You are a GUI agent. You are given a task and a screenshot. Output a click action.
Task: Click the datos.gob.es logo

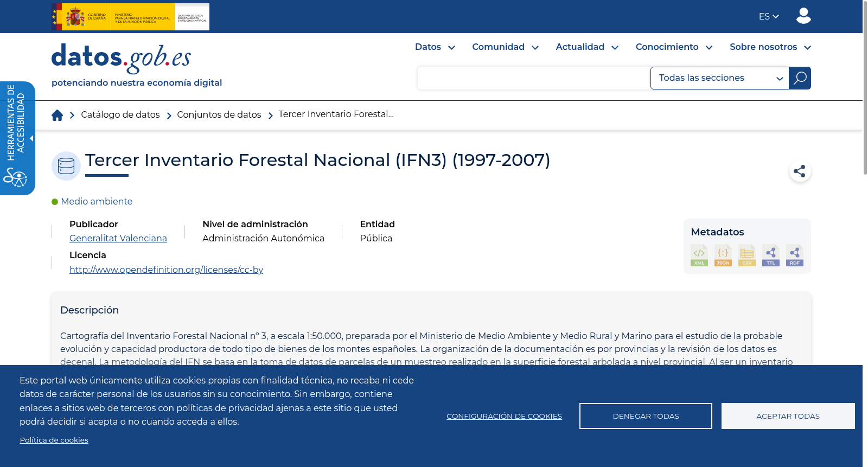[x=121, y=59]
